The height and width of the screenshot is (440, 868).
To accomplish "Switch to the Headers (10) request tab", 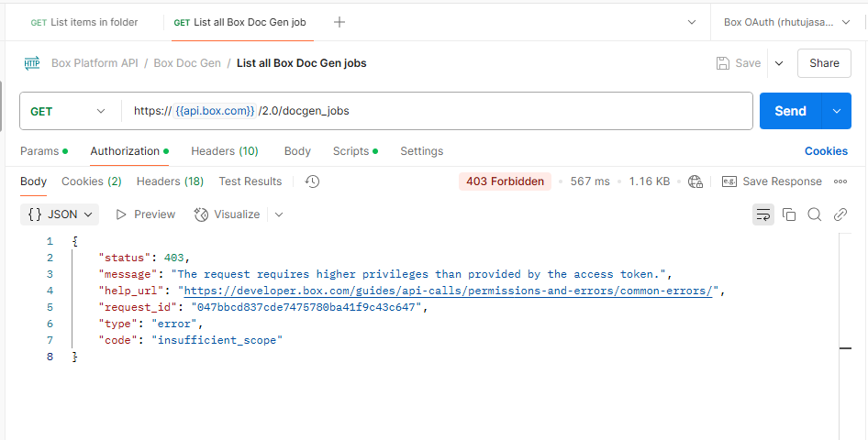I will click(225, 151).
